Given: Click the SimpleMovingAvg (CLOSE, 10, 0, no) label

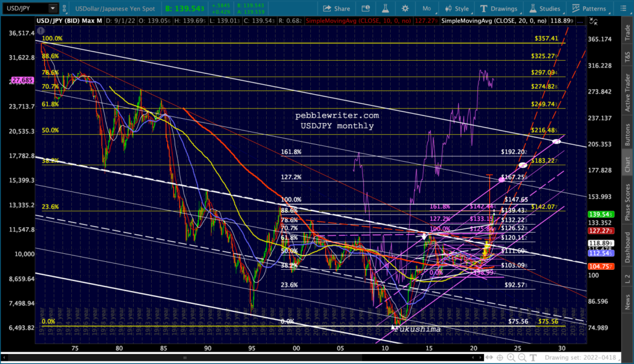Looking at the screenshot, I should (358, 21).
